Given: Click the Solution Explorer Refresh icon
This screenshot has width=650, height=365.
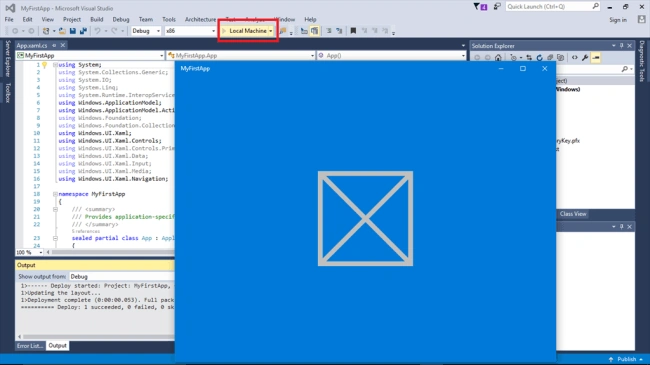Looking at the screenshot, I should tap(539, 58).
